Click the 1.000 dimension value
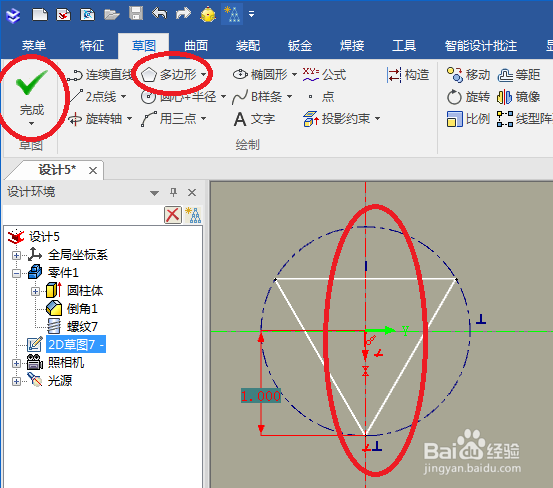The image size is (553, 488). (261, 396)
